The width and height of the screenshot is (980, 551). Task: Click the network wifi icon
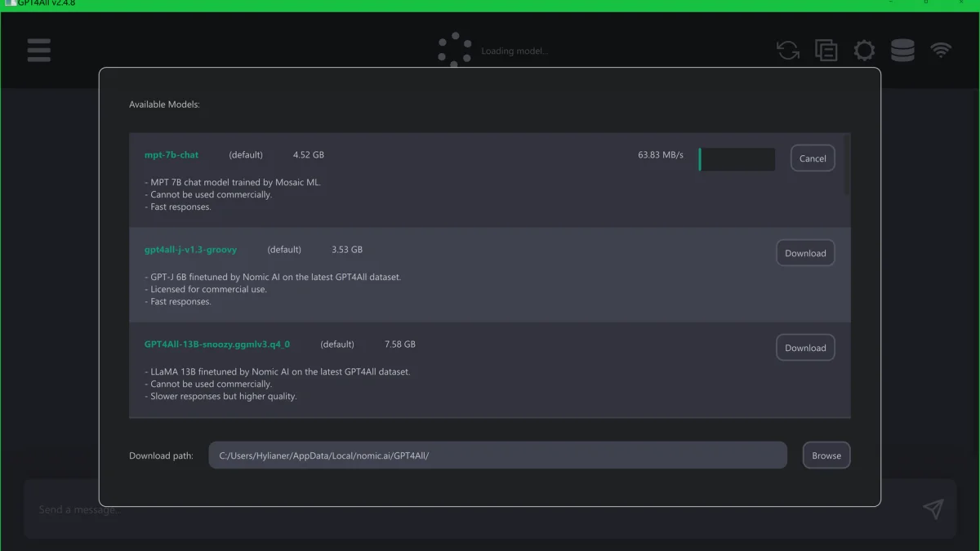point(941,51)
